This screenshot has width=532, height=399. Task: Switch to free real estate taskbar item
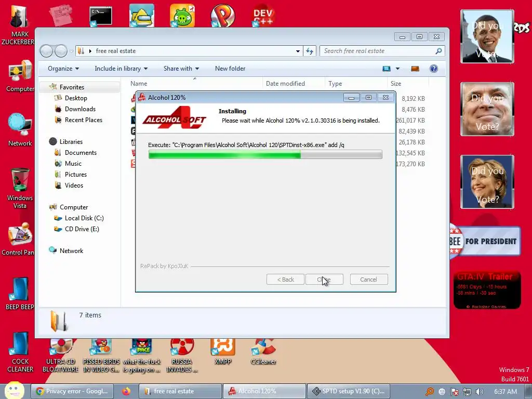tap(180, 391)
